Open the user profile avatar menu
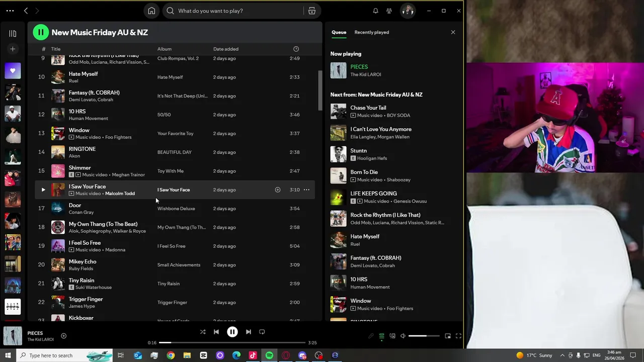 [x=408, y=11]
